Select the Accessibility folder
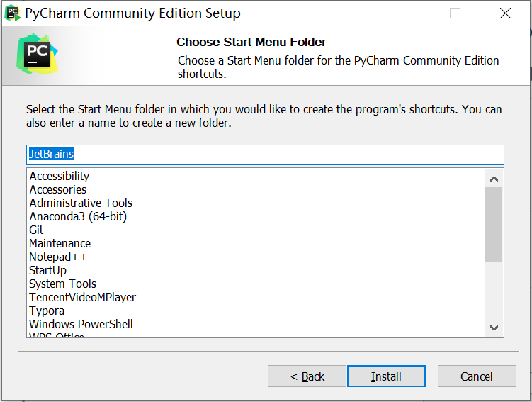This screenshot has width=532, height=402. (x=60, y=176)
